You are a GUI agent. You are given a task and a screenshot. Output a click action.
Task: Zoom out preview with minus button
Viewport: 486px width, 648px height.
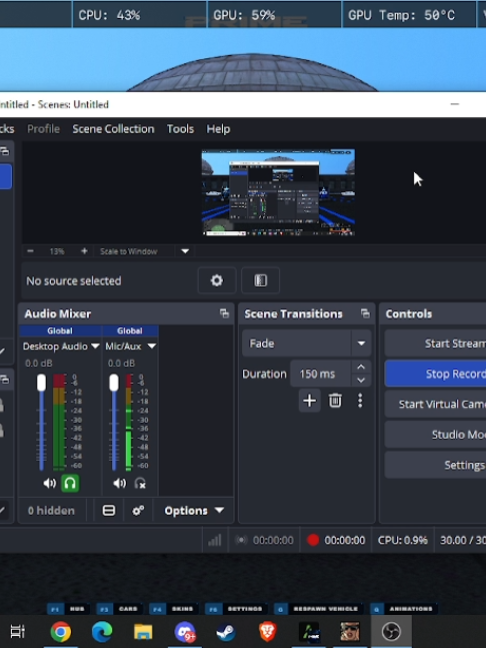tap(30, 251)
